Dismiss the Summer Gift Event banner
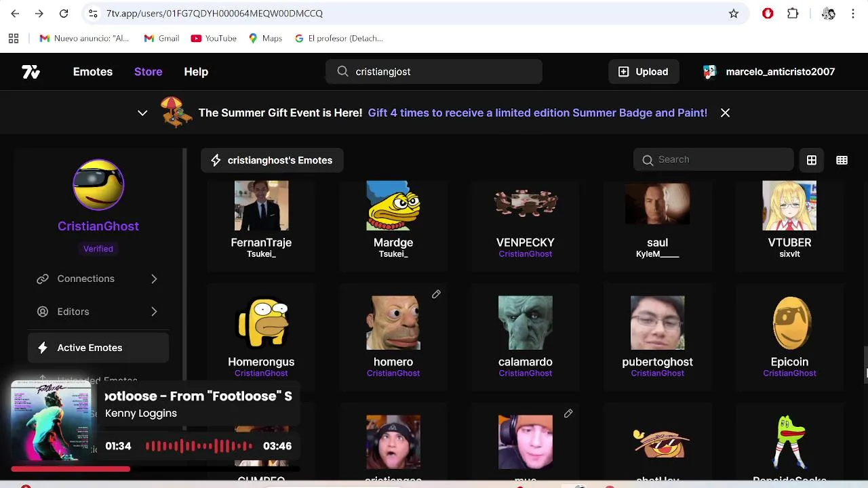This screenshot has width=868, height=488. (725, 113)
